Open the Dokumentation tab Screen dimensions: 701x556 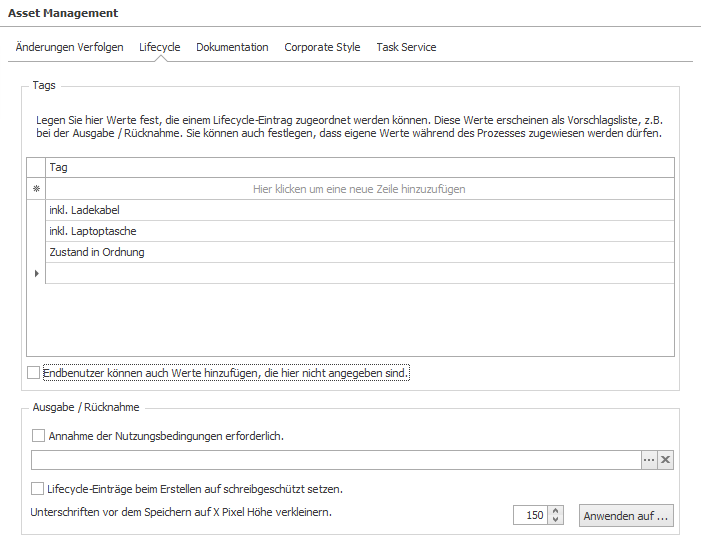(x=232, y=47)
